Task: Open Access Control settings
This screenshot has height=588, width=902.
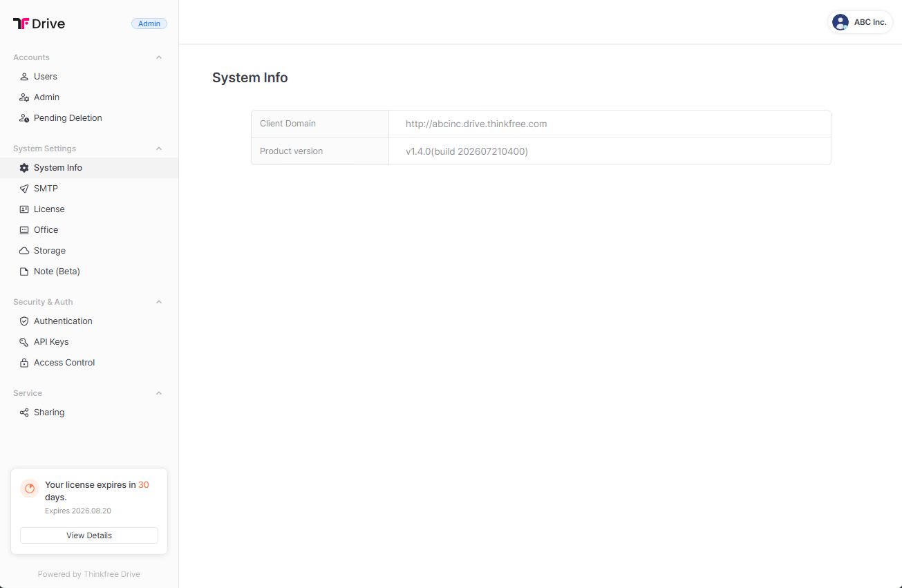Action: [x=89, y=363]
